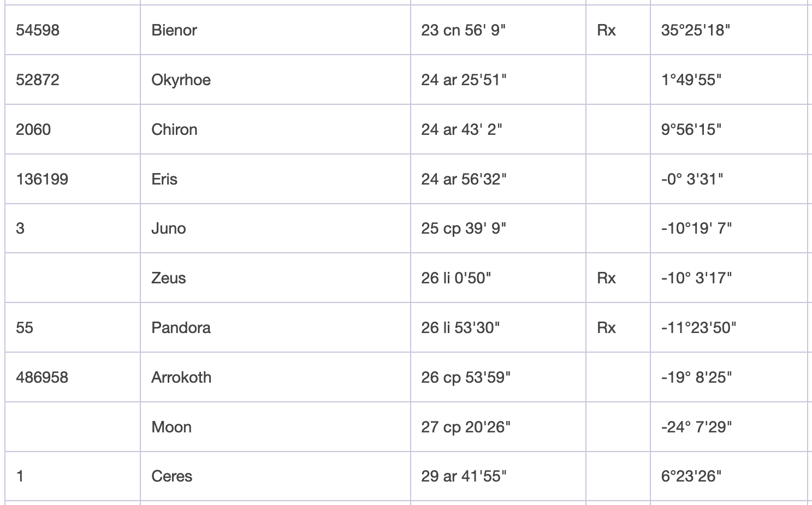This screenshot has width=812, height=505.
Task: Select Zeus position 26 li 0'50"
Action: pos(456,278)
